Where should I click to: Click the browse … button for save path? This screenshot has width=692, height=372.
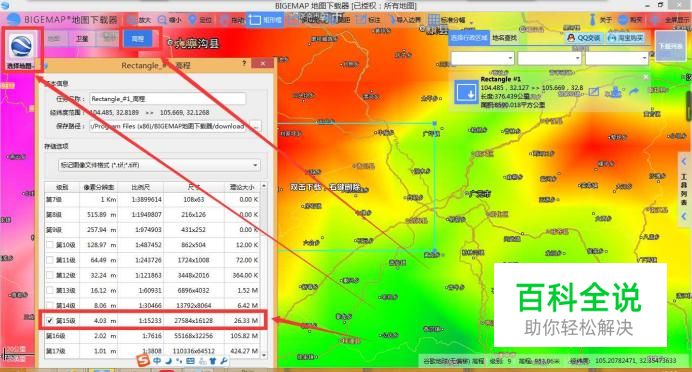[x=255, y=126]
